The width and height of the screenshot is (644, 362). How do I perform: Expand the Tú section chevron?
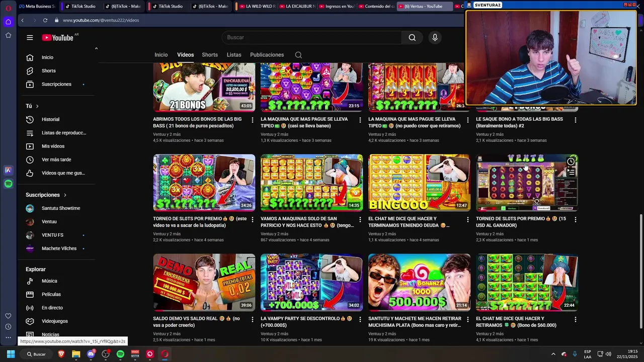(37, 106)
